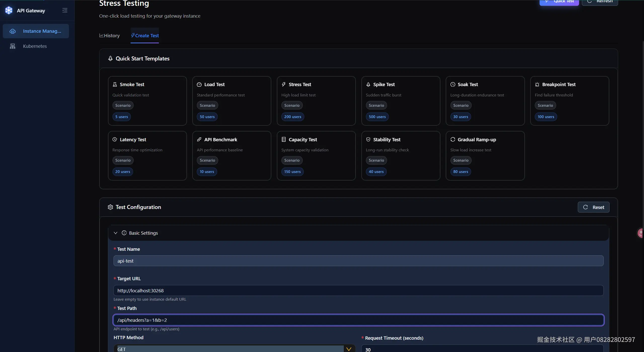The width and height of the screenshot is (644, 352).
Task: Click the Breakpoint Test card title
Action: (559, 84)
